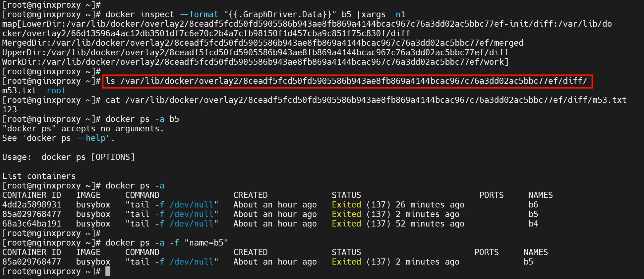Click the --help text in the error message

coord(91,138)
